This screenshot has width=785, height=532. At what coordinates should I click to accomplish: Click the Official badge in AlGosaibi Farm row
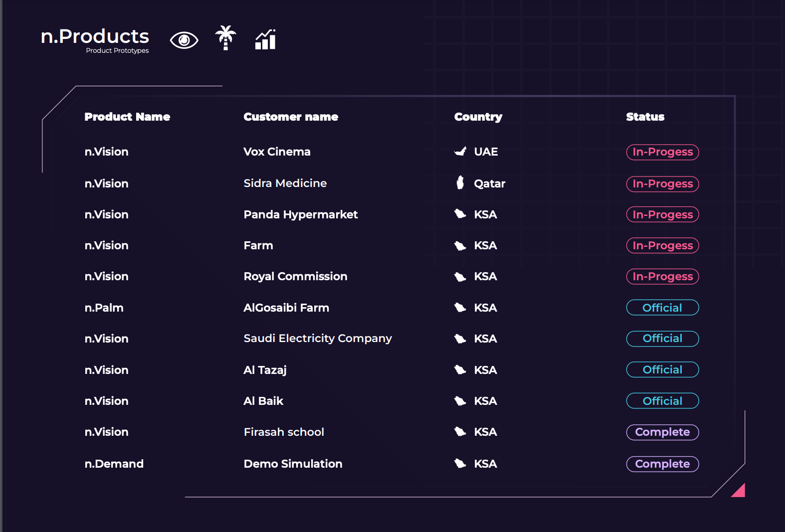662,308
